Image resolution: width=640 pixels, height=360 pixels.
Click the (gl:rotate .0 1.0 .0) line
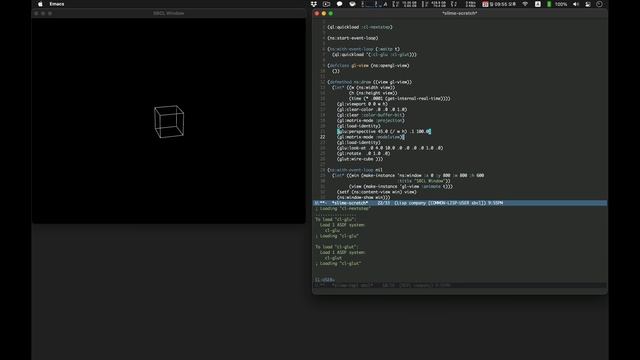click(363, 153)
